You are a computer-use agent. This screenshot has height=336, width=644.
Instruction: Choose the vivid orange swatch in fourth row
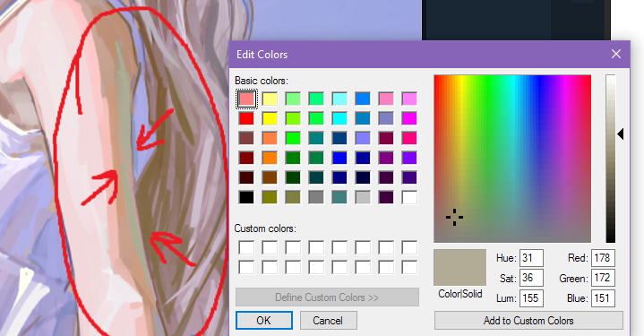click(x=270, y=158)
